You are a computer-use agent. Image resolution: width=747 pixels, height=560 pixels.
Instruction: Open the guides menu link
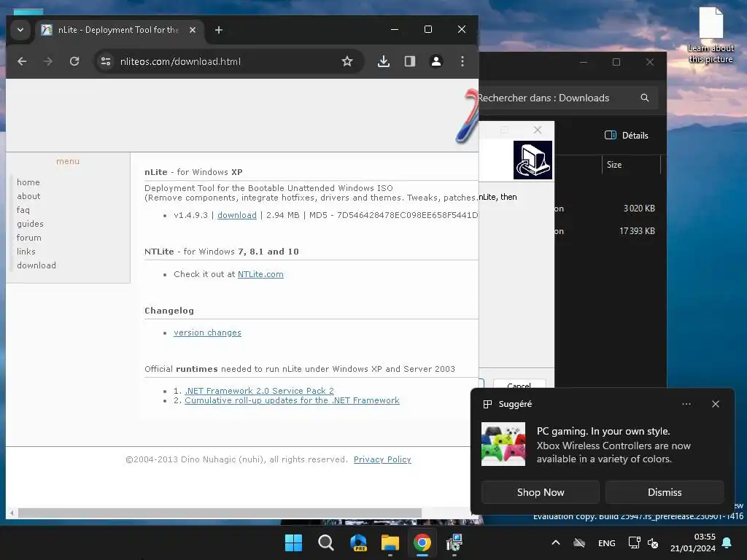point(30,224)
